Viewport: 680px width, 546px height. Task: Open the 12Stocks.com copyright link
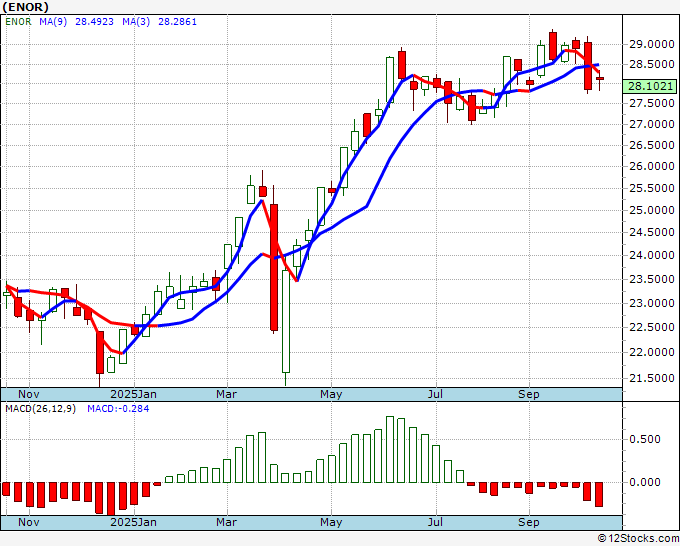pyautogui.click(x=638, y=539)
